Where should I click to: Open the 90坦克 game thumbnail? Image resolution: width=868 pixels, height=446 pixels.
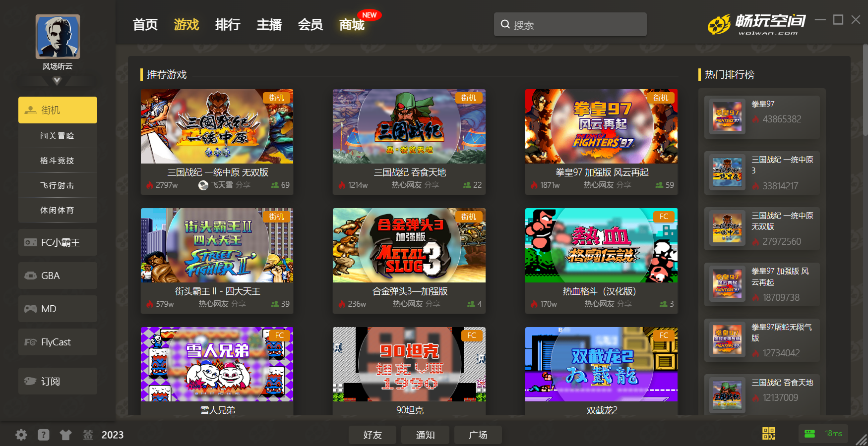coord(409,364)
